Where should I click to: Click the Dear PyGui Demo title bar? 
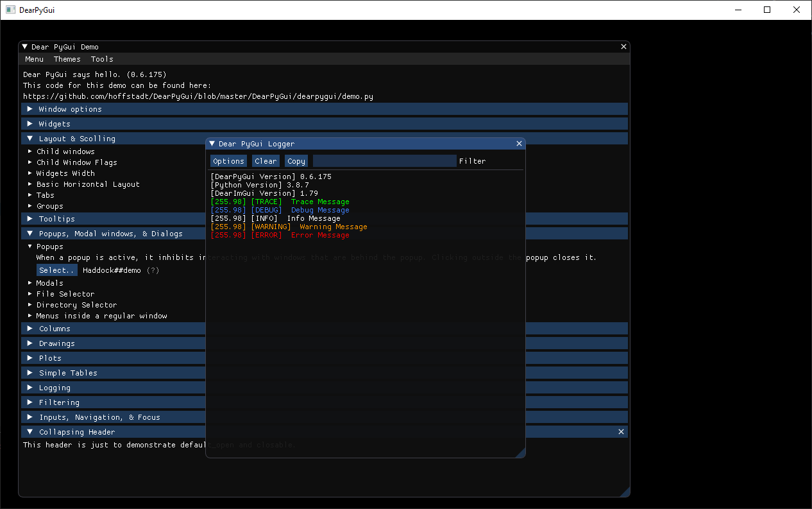[324, 47]
